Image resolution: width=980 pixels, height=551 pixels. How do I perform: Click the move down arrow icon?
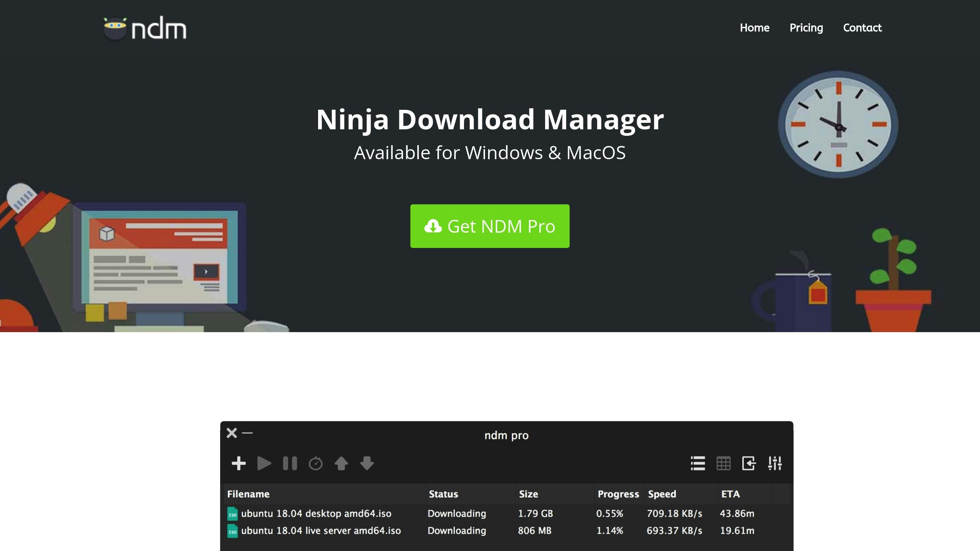[367, 463]
